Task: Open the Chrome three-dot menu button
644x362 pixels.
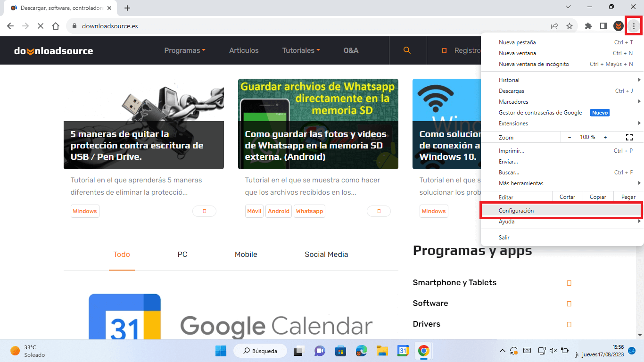Action: click(634, 26)
